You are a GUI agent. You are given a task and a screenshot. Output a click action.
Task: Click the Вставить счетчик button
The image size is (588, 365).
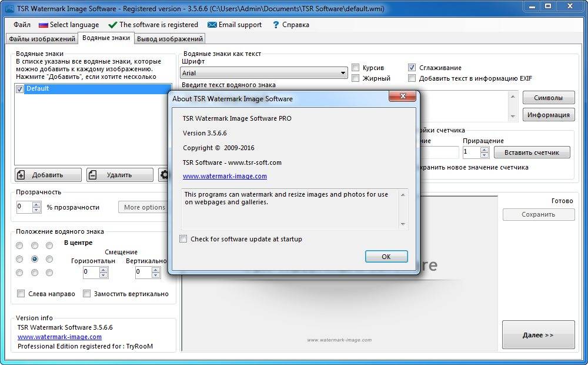click(532, 152)
